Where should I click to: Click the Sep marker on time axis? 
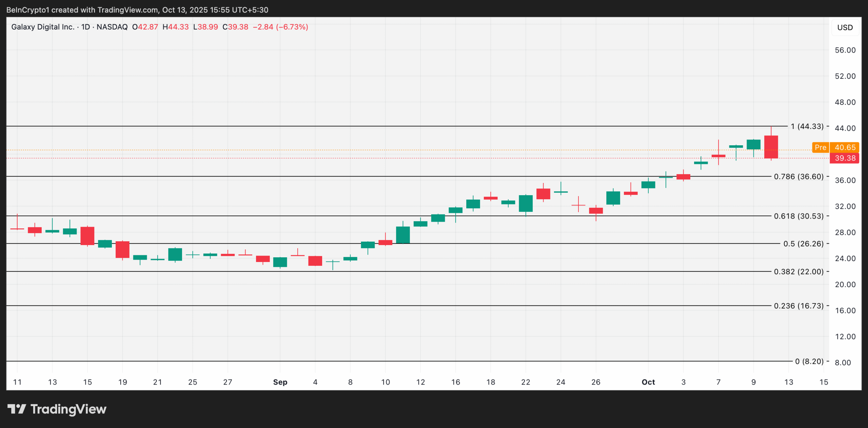[280, 382]
